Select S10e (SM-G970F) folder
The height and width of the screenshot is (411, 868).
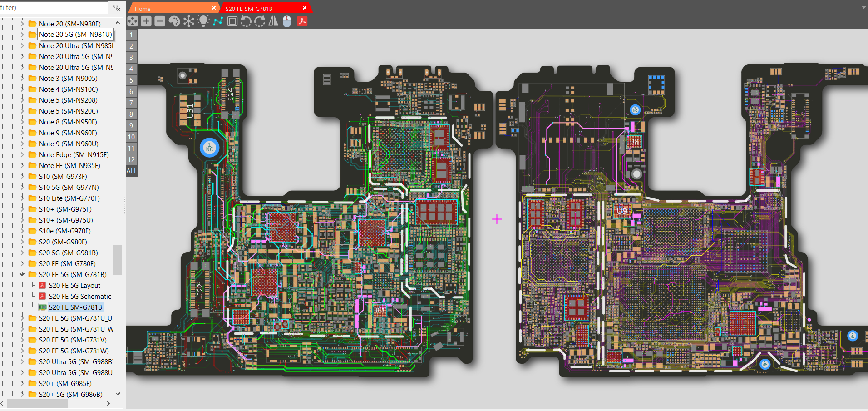pos(64,231)
